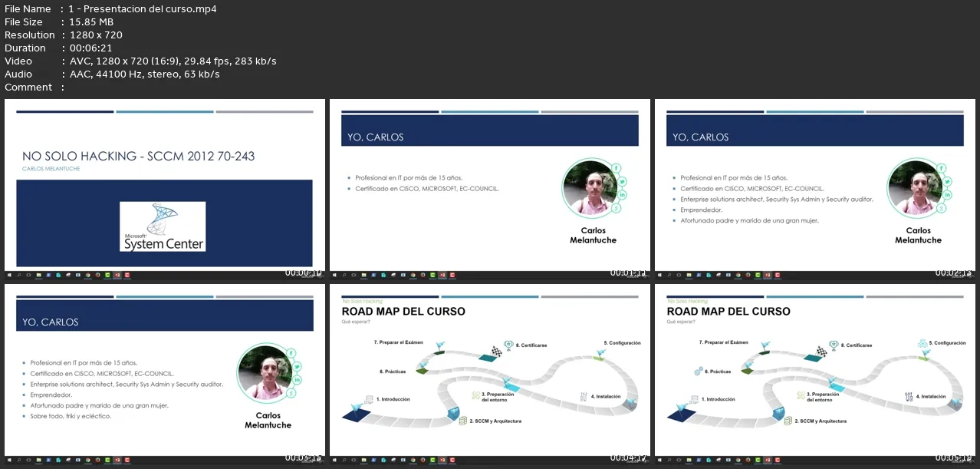Click LinkedIn icon in the 00:02:13 thumbnail
The height and width of the screenshot is (469, 980).
tap(947, 195)
